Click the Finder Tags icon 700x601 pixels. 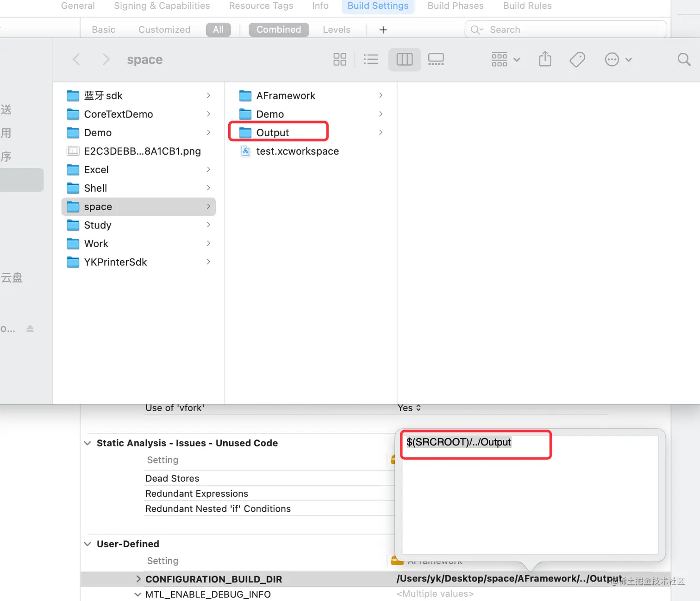click(577, 59)
